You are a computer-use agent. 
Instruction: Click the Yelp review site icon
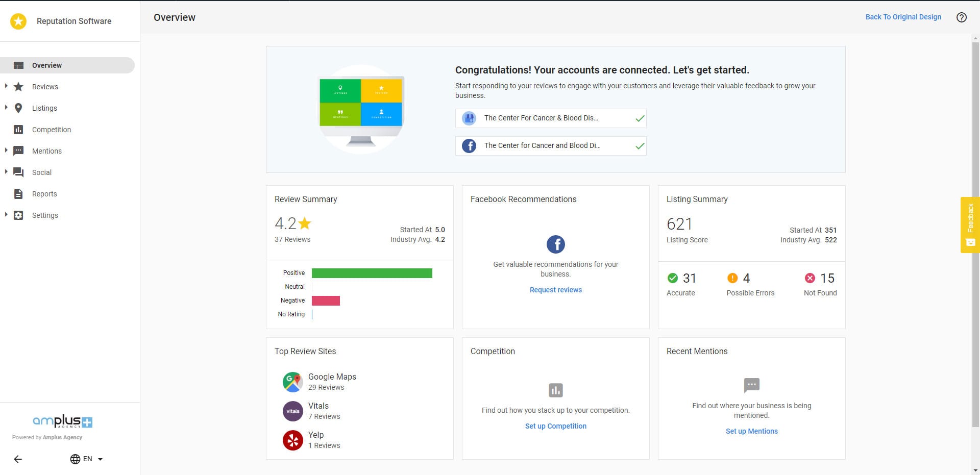(x=292, y=440)
